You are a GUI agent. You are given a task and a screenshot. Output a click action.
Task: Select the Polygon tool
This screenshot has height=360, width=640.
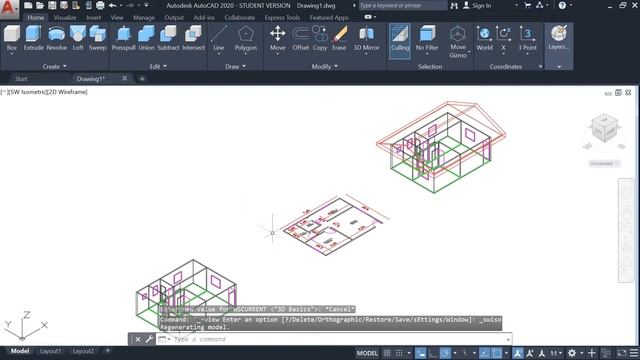(x=246, y=39)
